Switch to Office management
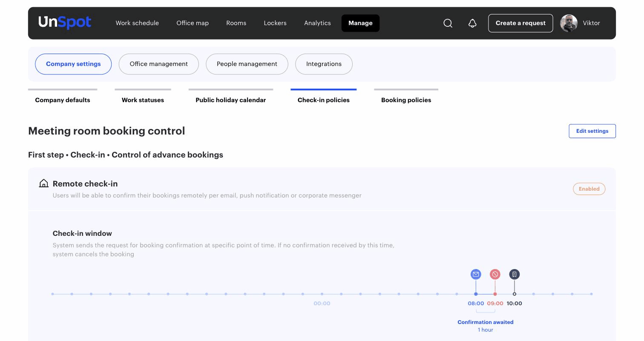The image size is (644, 341). 158,64
